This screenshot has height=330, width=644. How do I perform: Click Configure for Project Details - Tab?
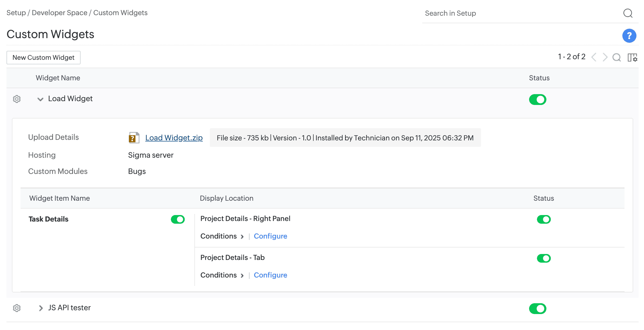tap(270, 275)
